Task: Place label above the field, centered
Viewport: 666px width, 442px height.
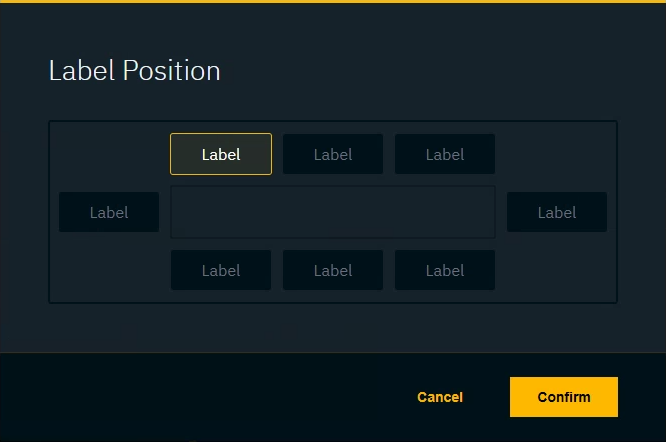Action: [333, 154]
